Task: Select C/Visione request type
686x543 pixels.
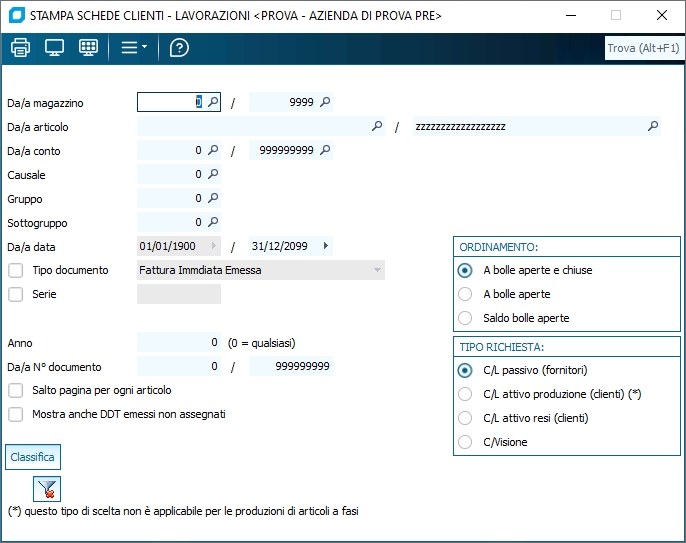Action: click(x=464, y=442)
